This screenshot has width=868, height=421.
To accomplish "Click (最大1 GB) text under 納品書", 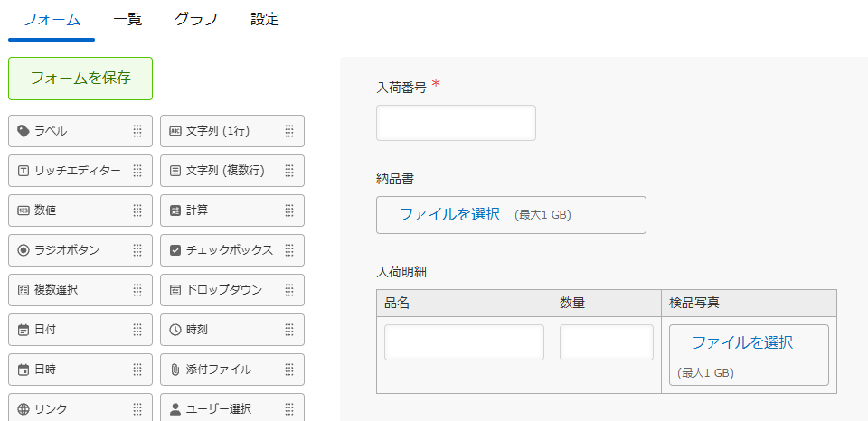I will (x=542, y=215).
